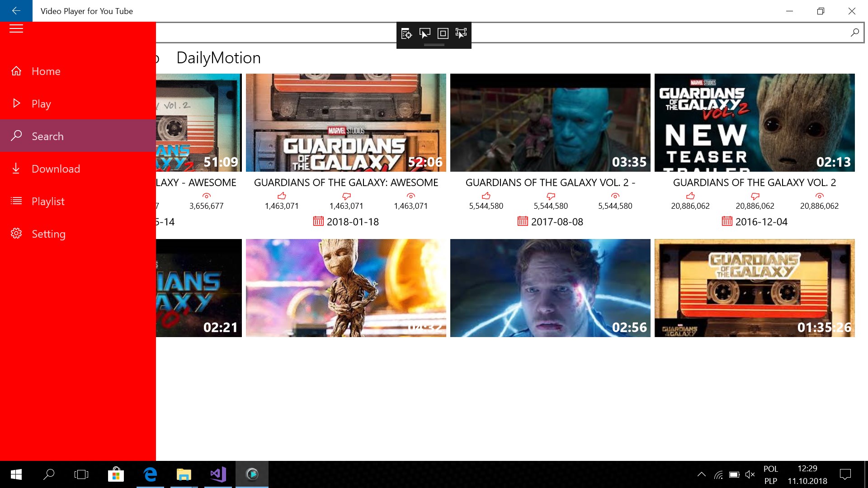Toggle the Select Element debug tool
The height and width of the screenshot is (488, 868).
pos(425,33)
